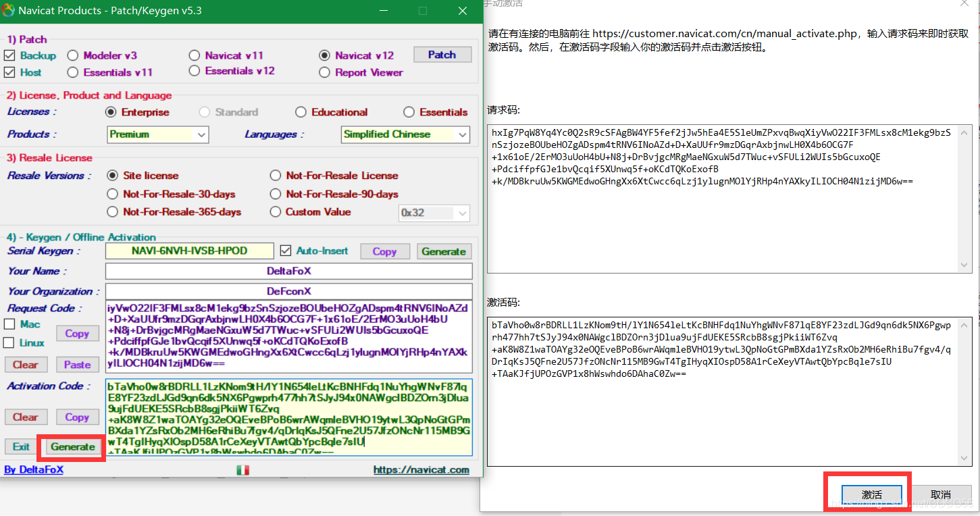The width and height of the screenshot is (980, 516).
Task: Minimize the Patch/Keygen v5.3 window
Action: click(x=383, y=11)
